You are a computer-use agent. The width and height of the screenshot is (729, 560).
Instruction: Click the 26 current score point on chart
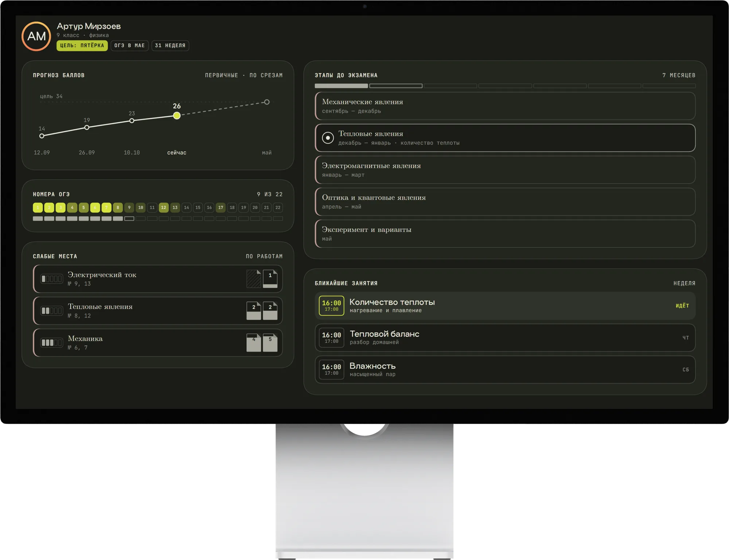(177, 116)
